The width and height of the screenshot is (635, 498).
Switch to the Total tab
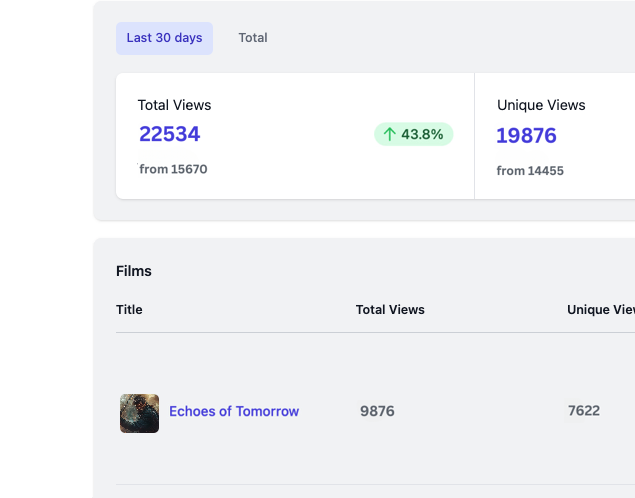pyautogui.click(x=253, y=38)
